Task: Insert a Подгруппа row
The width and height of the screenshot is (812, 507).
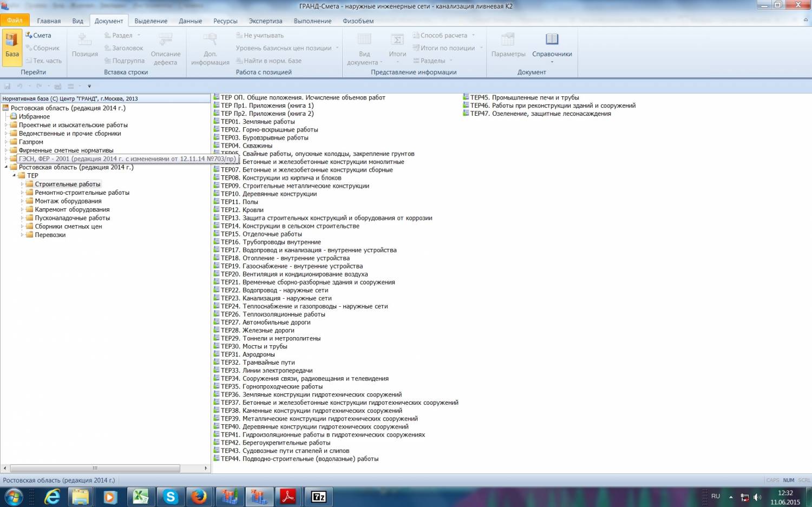Action: point(125,61)
